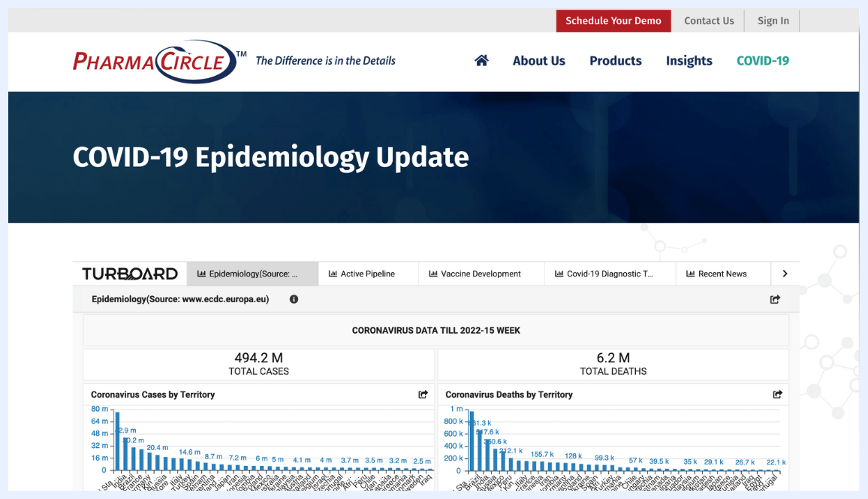Switch to the Epidemiology tab
Image resolution: width=868 pixels, height=499 pixels.
pos(252,274)
